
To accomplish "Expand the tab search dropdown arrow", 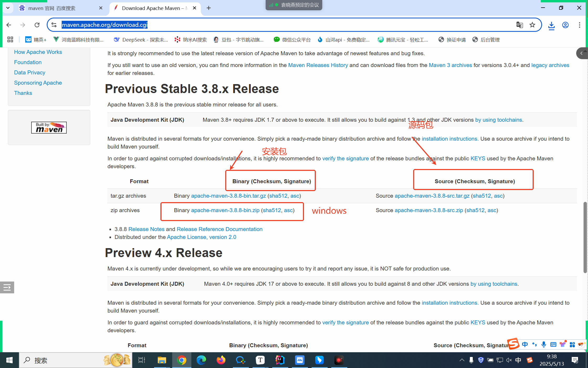I will tap(8, 8).
